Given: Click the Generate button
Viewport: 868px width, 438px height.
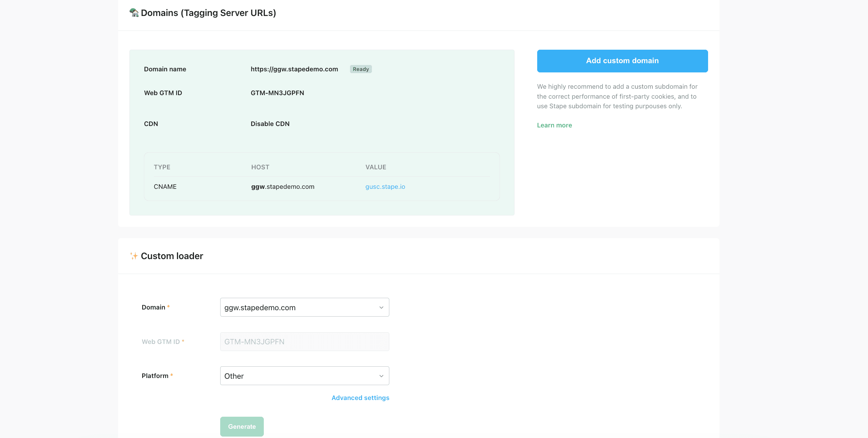Looking at the screenshot, I should point(242,426).
